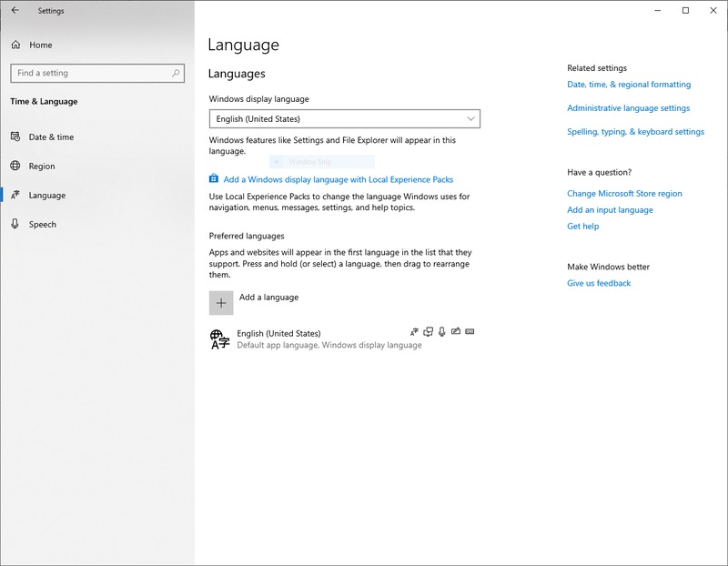Click the Give us feedback link
Screen dimensions: 728x566
point(599,283)
